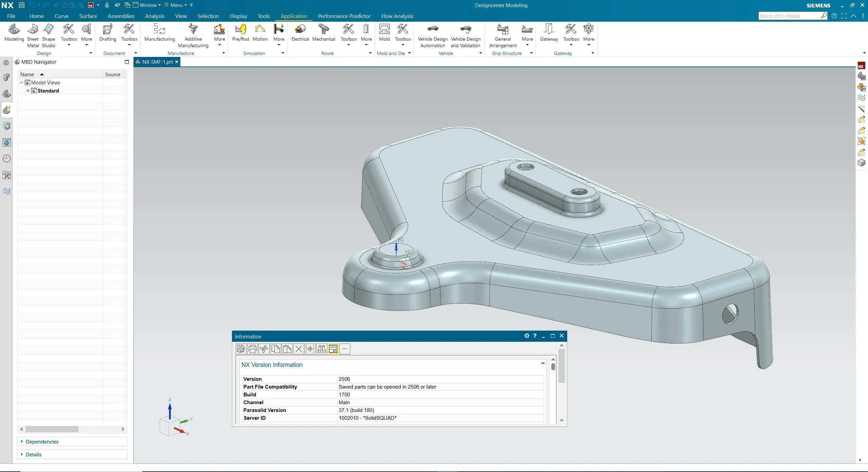Open the Manufacturing application
The width and height of the screenshot is (868, 472).
click(159, 33)
